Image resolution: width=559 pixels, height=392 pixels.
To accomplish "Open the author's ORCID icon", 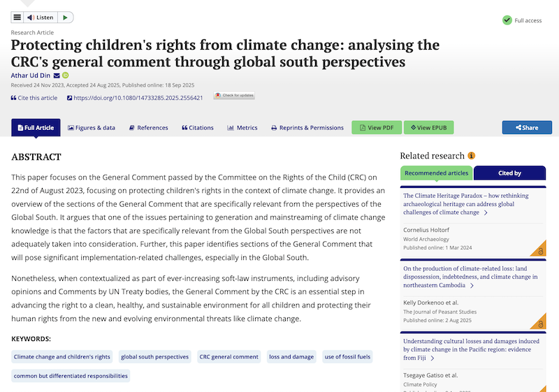I will click(66, 75).
